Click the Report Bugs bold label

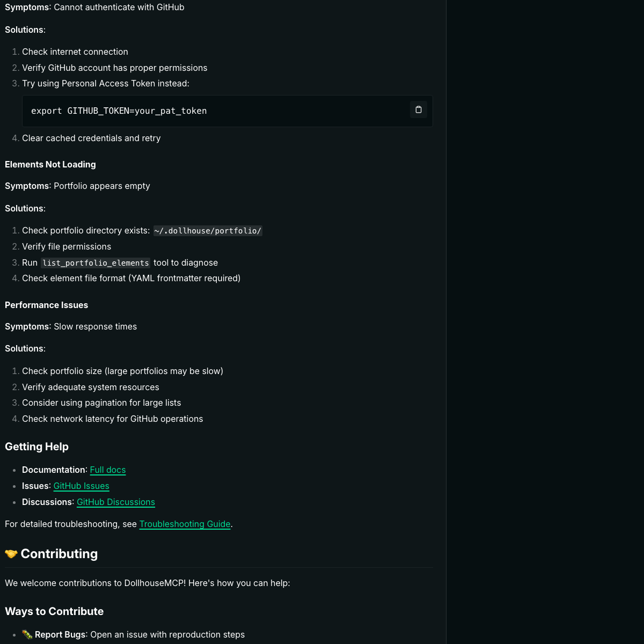pyautogui.click(x=60, y=634)
